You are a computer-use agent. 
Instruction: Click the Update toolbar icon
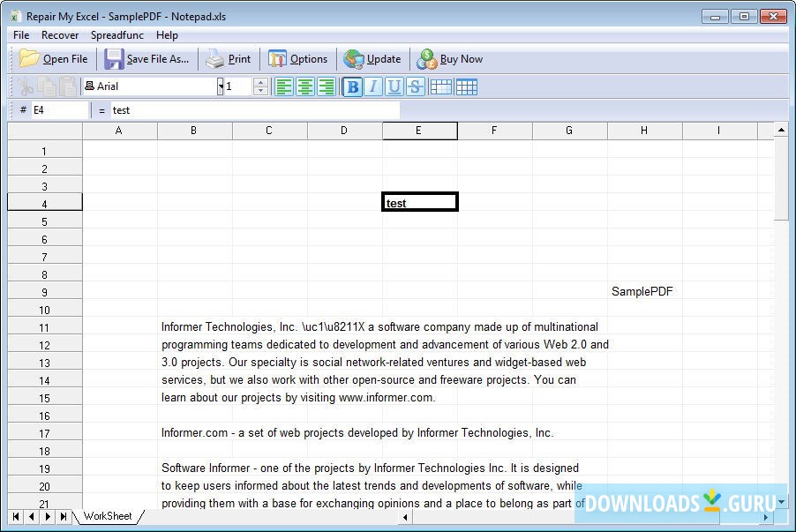373,58
